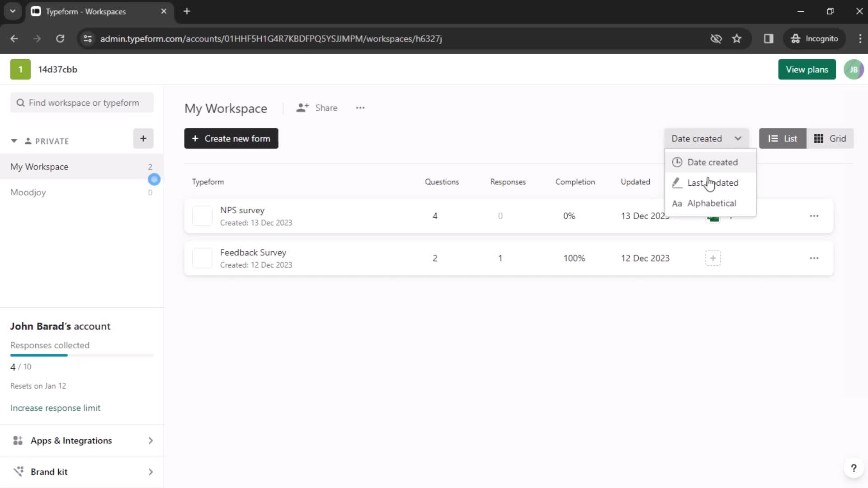Screen dimensions: 868x488
Task: Click the more options icon for Feedback Survey
Action: 814,258
